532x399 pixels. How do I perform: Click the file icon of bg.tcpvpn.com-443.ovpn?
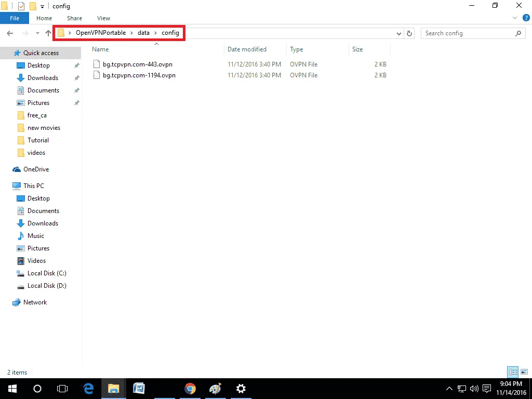(x=97, y=64)
